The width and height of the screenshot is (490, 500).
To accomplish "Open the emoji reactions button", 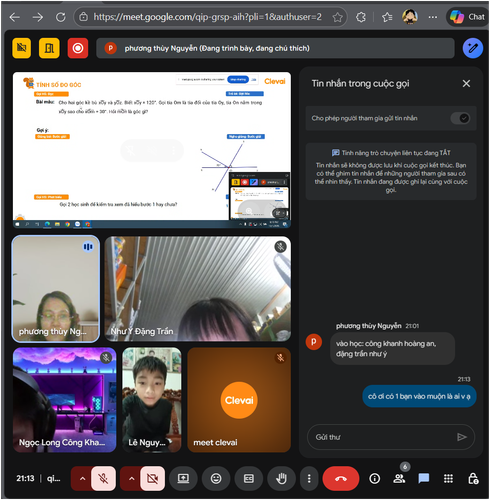I will point(216,479).
